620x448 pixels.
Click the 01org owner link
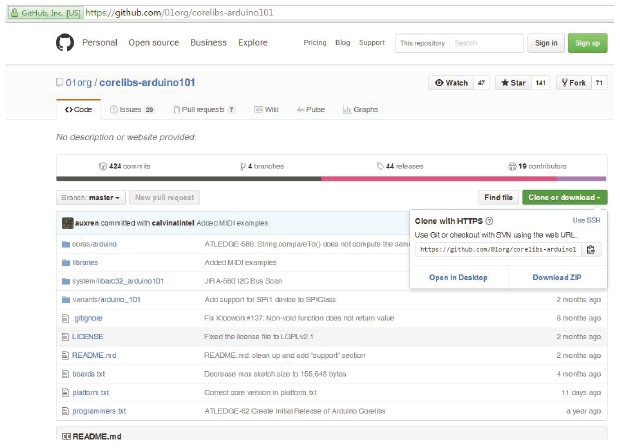point(78,83)
